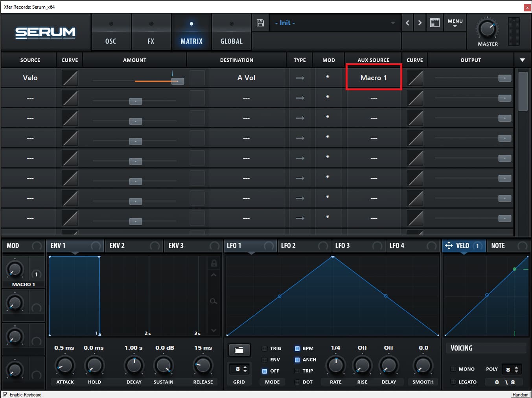Open the Velo source selector

click(30, 78)
